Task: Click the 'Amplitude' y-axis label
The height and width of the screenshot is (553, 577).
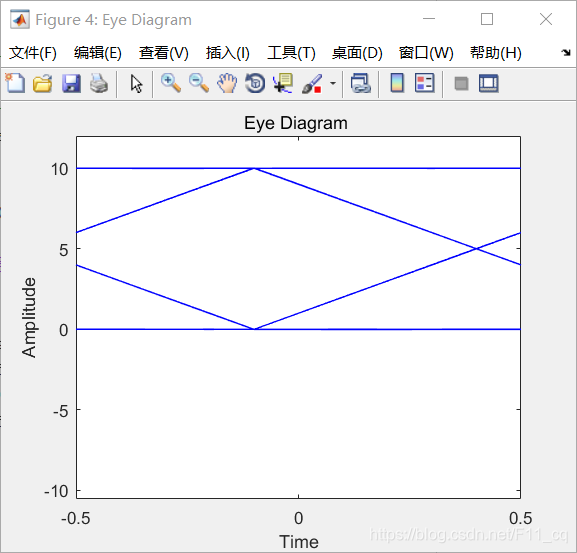Action: [29, 318]
